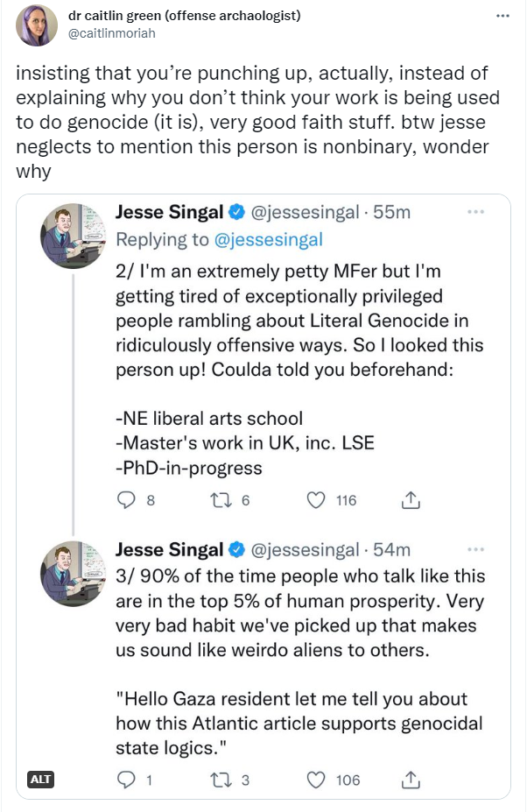Open the more options on 54m tweet

[475, 549]
